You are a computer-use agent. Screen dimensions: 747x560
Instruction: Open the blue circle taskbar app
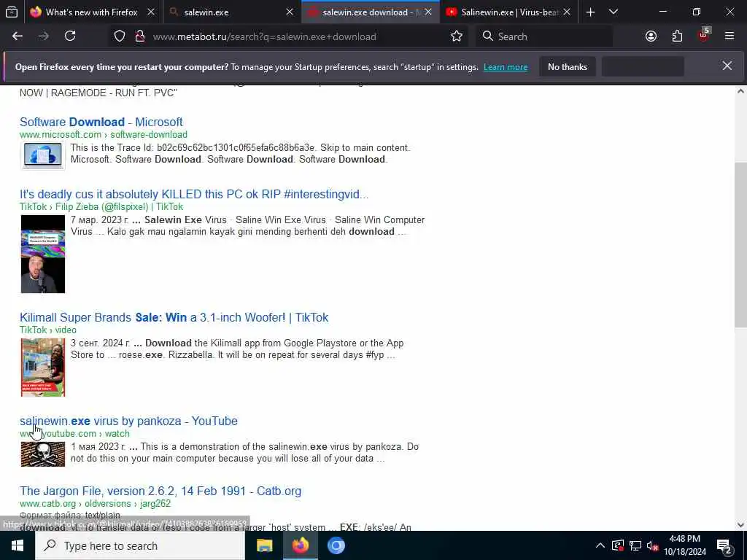point(336,545)
